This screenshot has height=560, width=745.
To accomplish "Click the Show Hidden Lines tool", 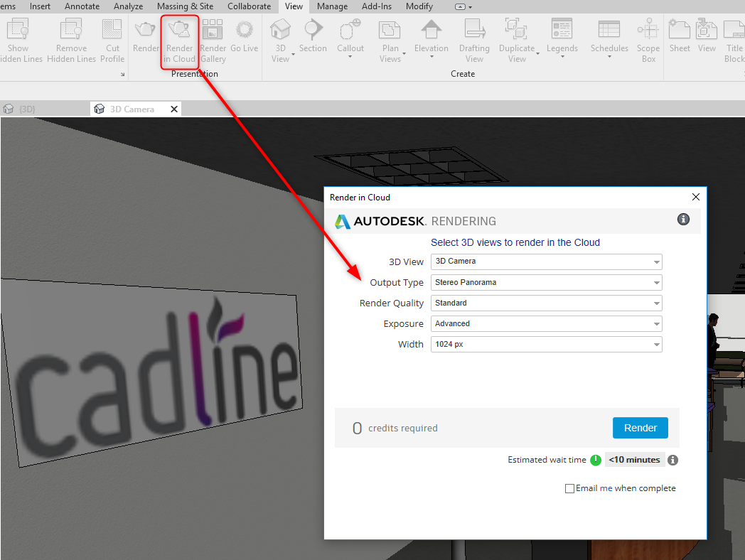I will pos(19,41).
